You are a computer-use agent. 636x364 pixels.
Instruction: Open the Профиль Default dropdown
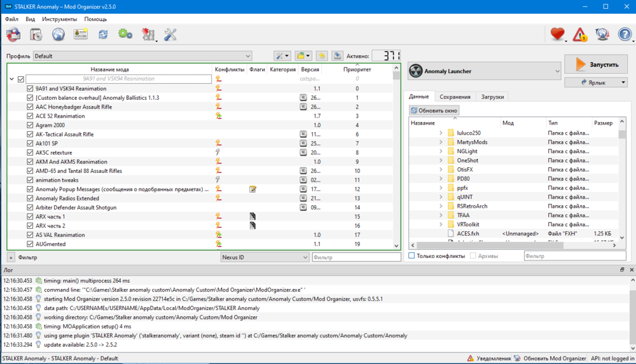click(x=142, y=56)
